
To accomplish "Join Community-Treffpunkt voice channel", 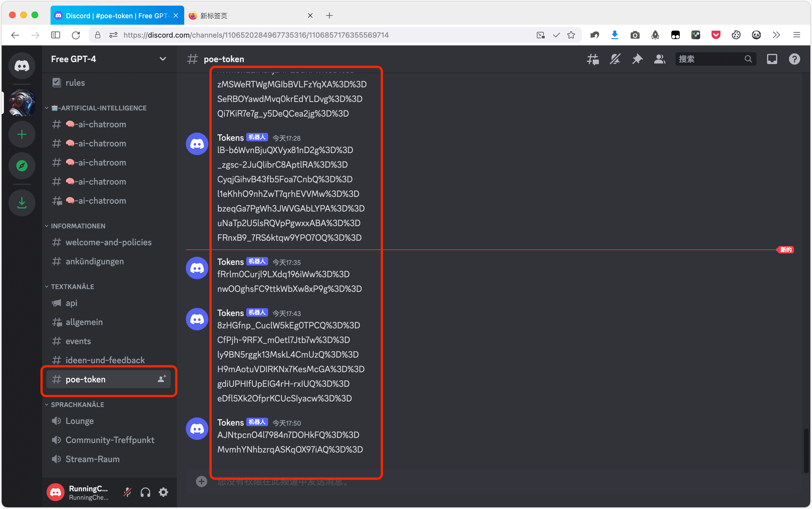I will click(x=109, y=440).
